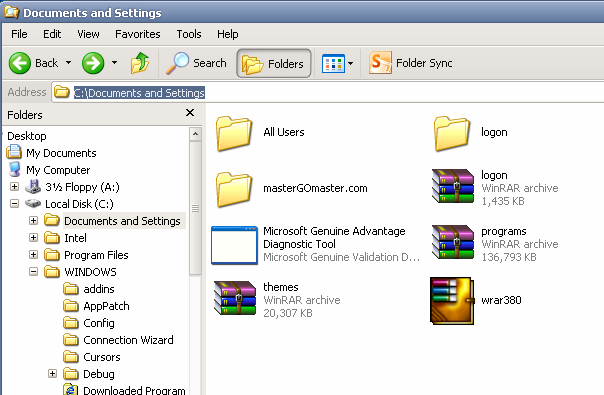
Task: Open the Forward history dropdown arrow
Action: tap(114, 62)
